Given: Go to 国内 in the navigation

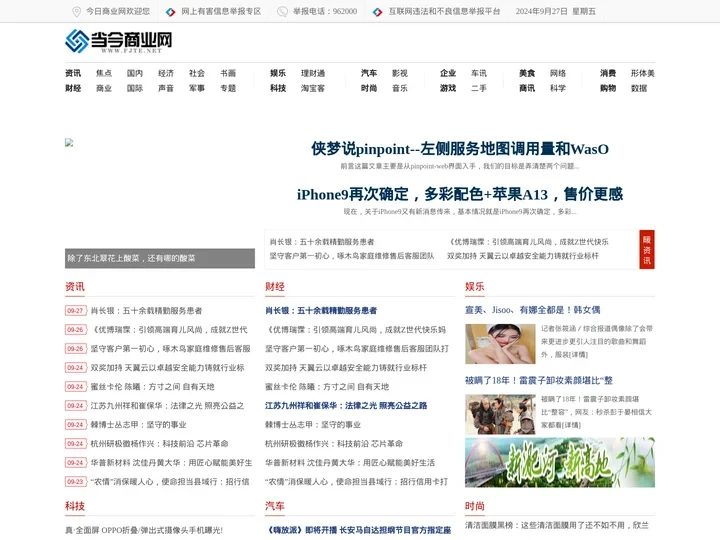Looking at the screenshot, I should click(x=135, y=73).
